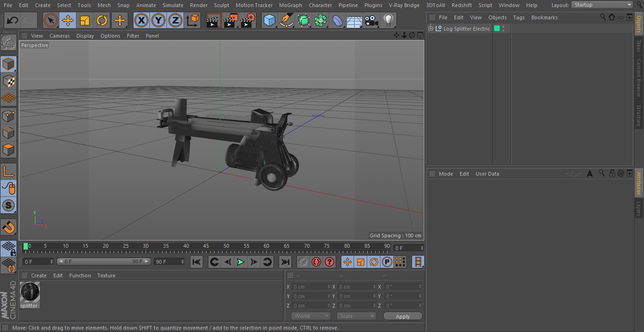The height and width of the screenshot is (332, 644).
Task: Go to start of animation
Action: (x=197, y=262)
